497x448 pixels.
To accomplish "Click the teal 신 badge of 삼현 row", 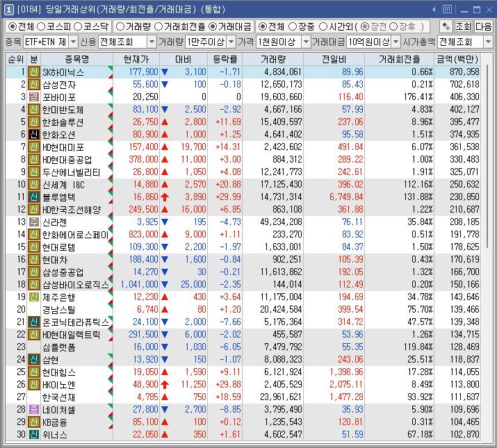I will (x=34, y=360).
